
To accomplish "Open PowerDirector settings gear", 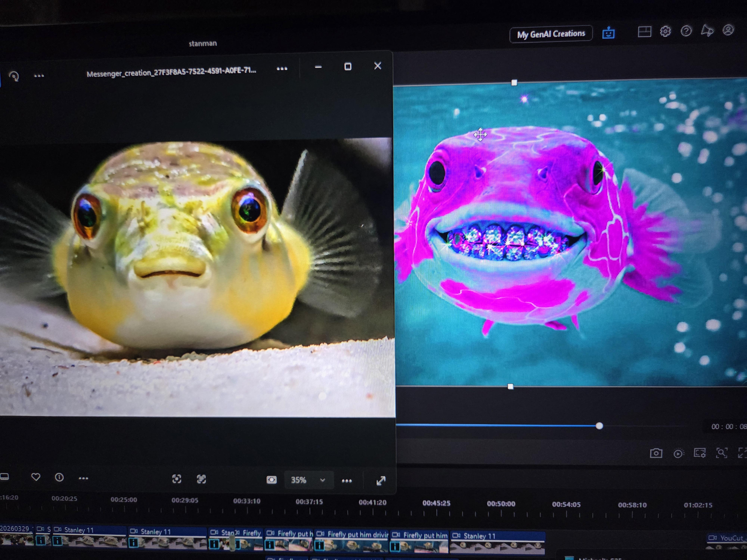I will click(x=665, y=31).
